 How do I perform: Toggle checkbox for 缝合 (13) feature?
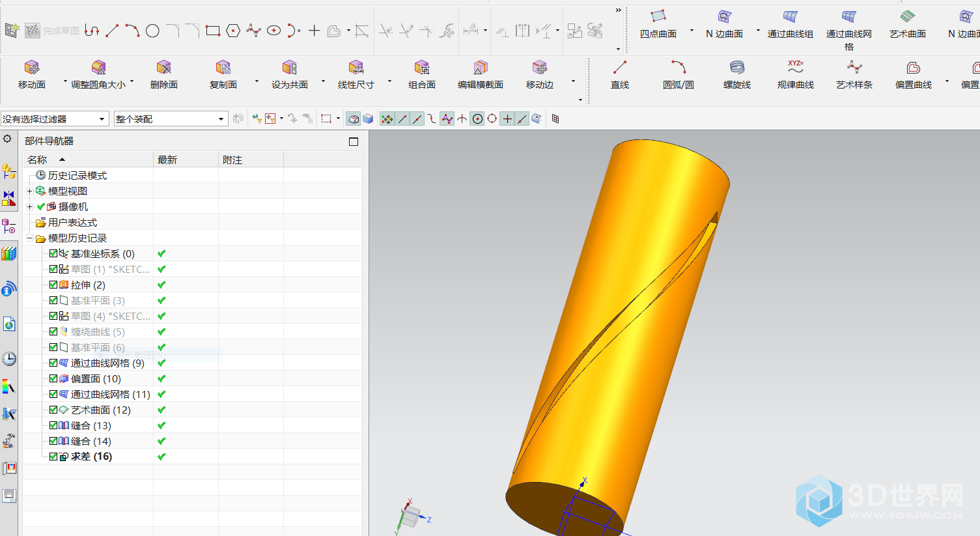[53, 425]
